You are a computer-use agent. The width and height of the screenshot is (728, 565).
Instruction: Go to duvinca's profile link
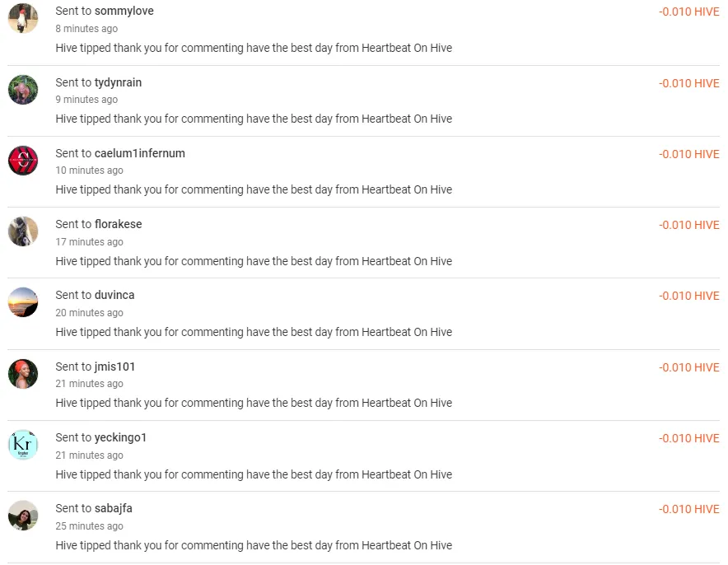coord(114,295)
